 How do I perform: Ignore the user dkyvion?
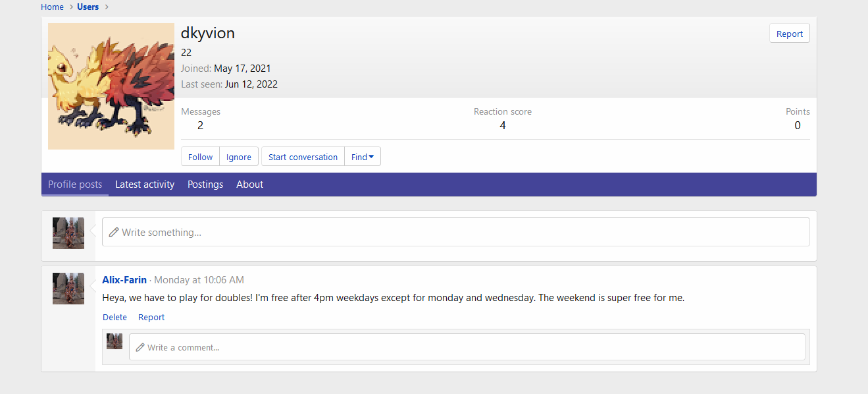click(x=239, y=157)
